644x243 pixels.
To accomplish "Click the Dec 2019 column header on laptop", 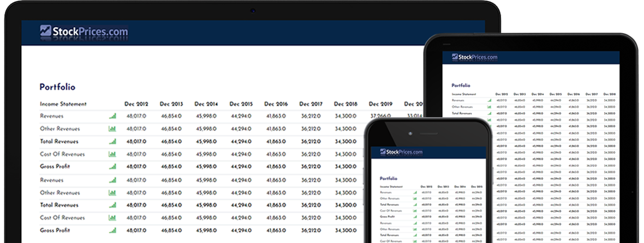I will tap(380, 104).
